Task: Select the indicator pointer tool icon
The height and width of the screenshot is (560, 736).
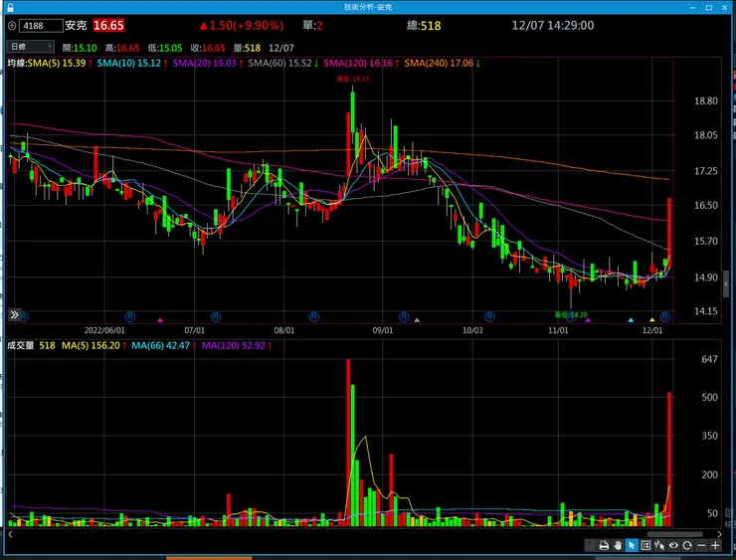Action: [x=659, y=545]
